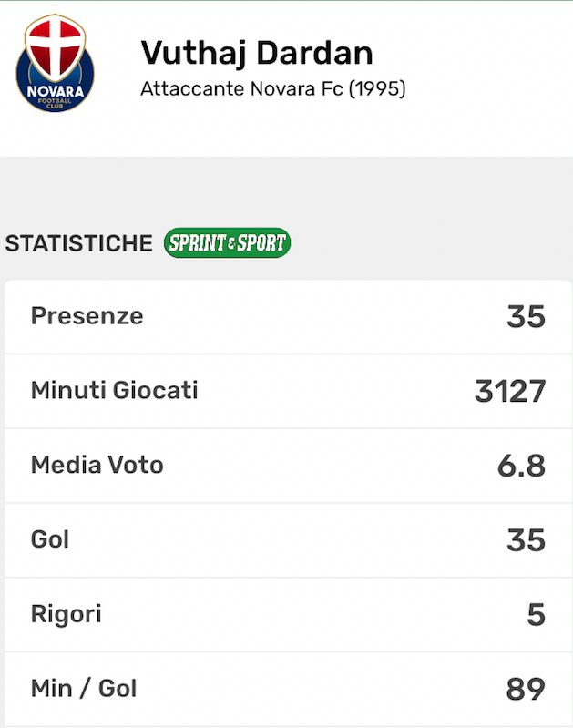
Task: Click the 35 value beside Presenze
Action: [x=526, y=317]
